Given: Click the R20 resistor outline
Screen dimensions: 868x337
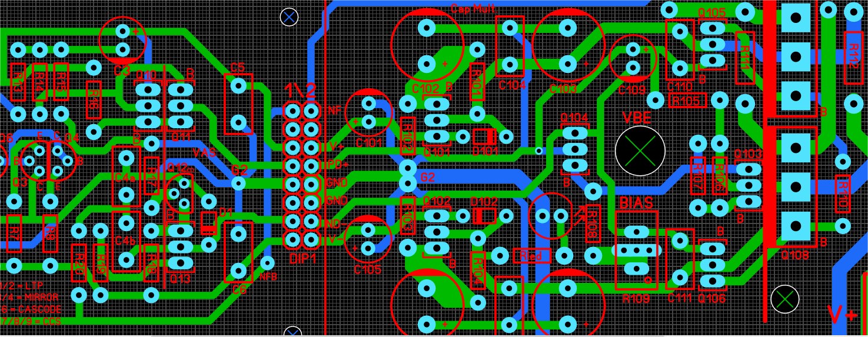Looking at the screenshot, I should (x=78, y=263).
